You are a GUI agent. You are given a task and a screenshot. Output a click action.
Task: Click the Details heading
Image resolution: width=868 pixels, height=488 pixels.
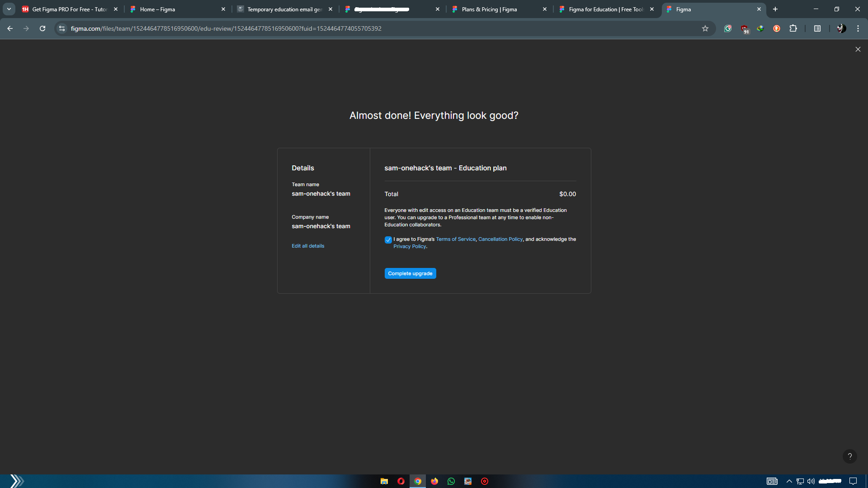[303, 168]
